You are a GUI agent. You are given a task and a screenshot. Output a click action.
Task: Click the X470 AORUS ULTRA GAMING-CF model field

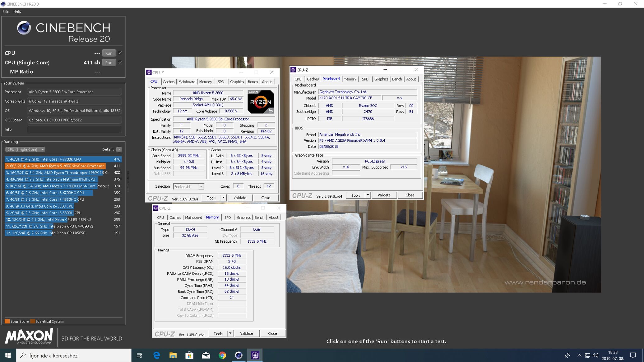350,98
